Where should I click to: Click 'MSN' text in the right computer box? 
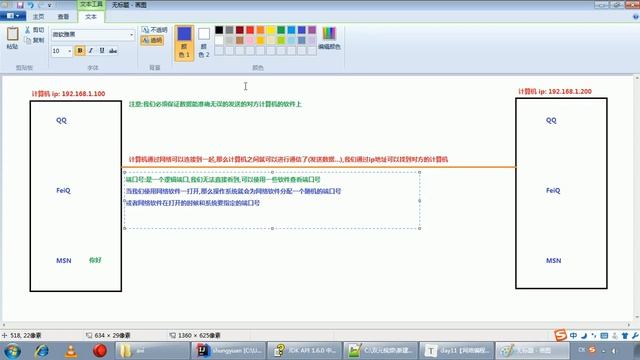point(553,260)
